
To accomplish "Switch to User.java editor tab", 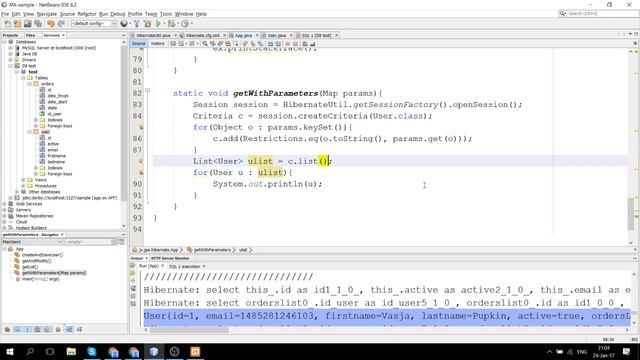I will point(277,36).
